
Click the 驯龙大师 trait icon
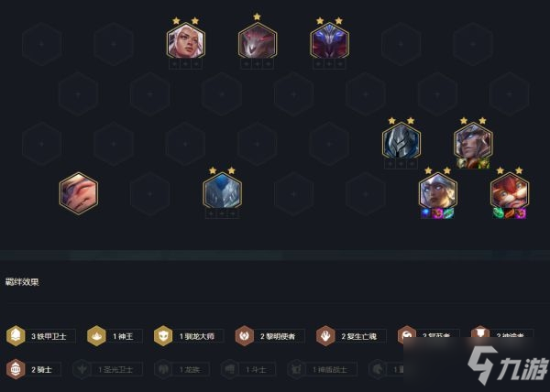click(x=163, y=336)
